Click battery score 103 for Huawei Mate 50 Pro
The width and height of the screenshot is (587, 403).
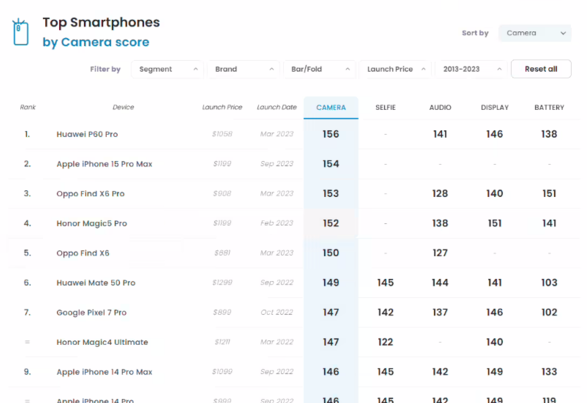coord(549,283)
